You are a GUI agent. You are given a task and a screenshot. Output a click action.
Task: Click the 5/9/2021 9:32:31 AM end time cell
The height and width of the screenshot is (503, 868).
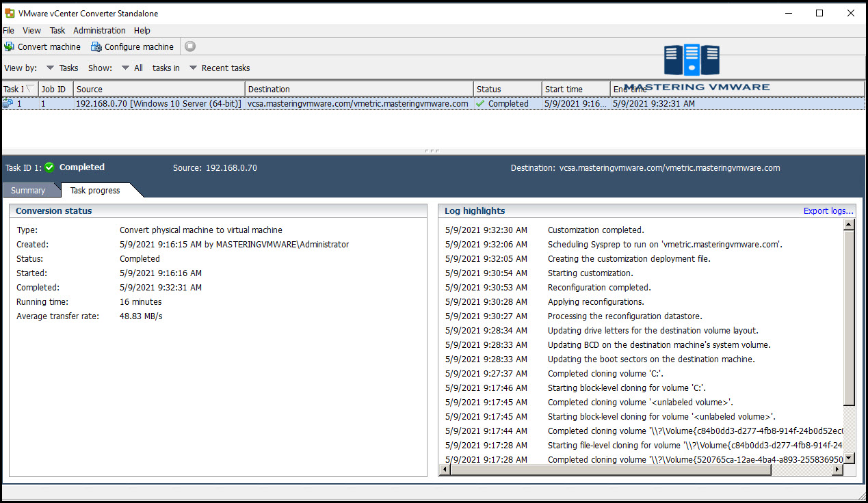(x=654, y=104)
